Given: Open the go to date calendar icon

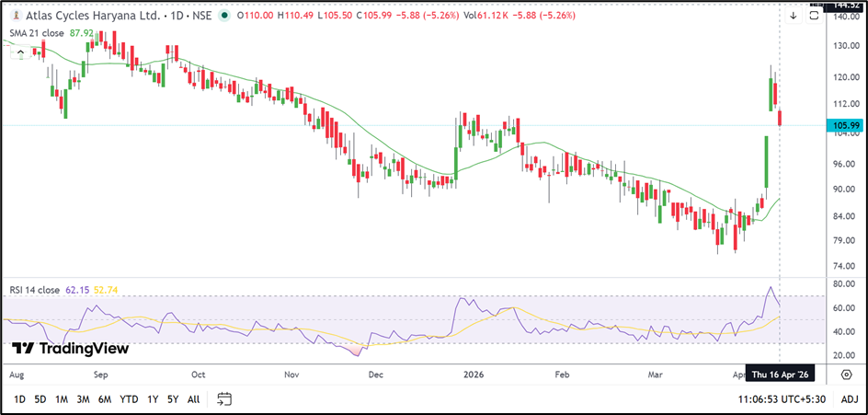Looking at the screenshot, I should point(224,398).
